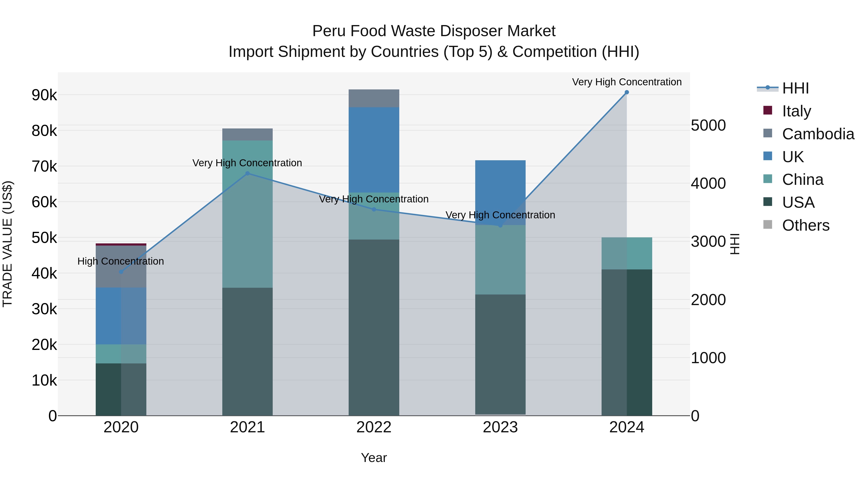
Task: Click the 2020 Italy bar segment
Action: (x=121, y=245)
